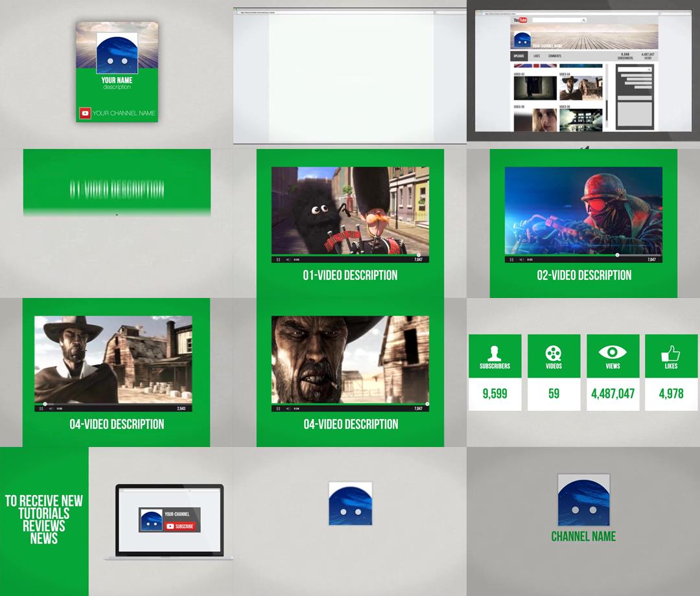Open the VIDEO-03 dark hallway thumbnail
The image size is (700, 596).
(535, 88)
